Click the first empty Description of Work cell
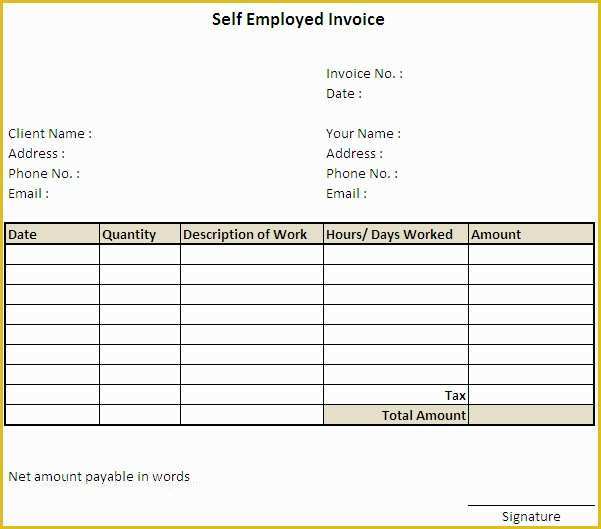Viewport: 601px width, 529px height. click(x=252, y=255)
